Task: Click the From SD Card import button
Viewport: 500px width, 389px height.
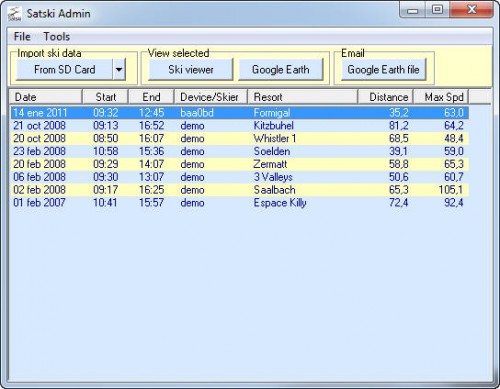Action: point(64,69)
